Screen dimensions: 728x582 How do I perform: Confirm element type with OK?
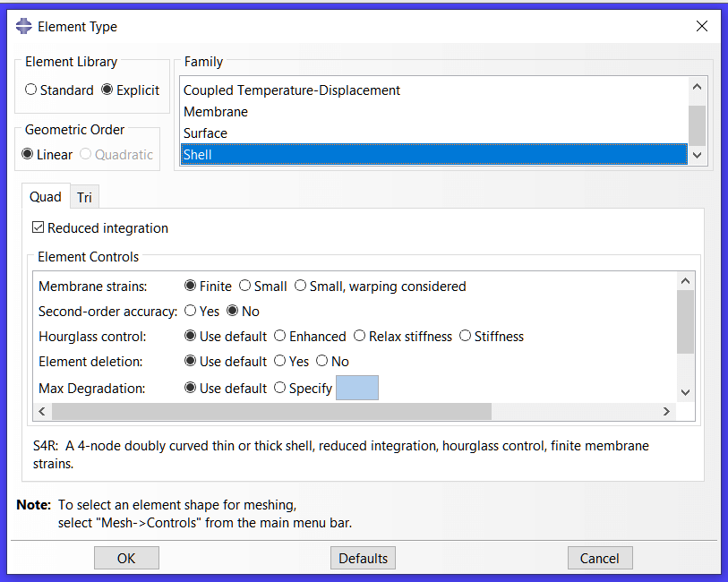(x=126, y=557)
